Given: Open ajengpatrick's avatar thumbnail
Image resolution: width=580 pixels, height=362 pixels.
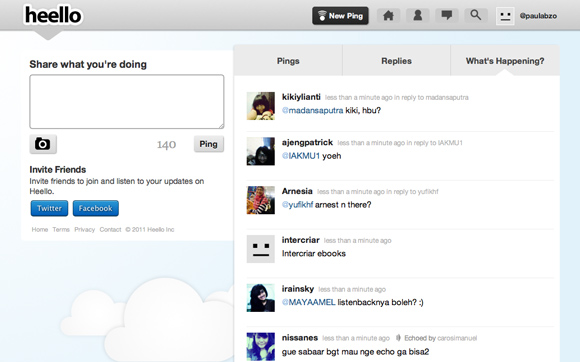Looking at the screenshot, I should point(261,151).
